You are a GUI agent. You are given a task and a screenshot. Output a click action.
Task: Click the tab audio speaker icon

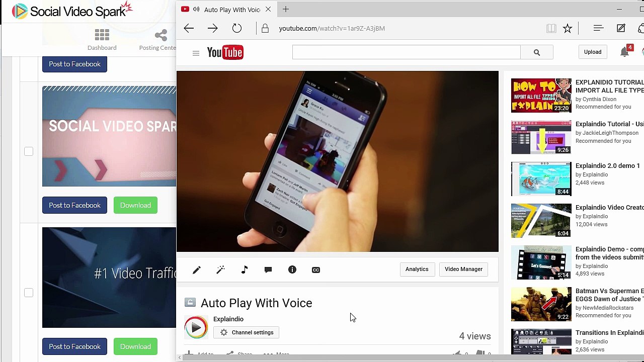(x=196, y=9)
